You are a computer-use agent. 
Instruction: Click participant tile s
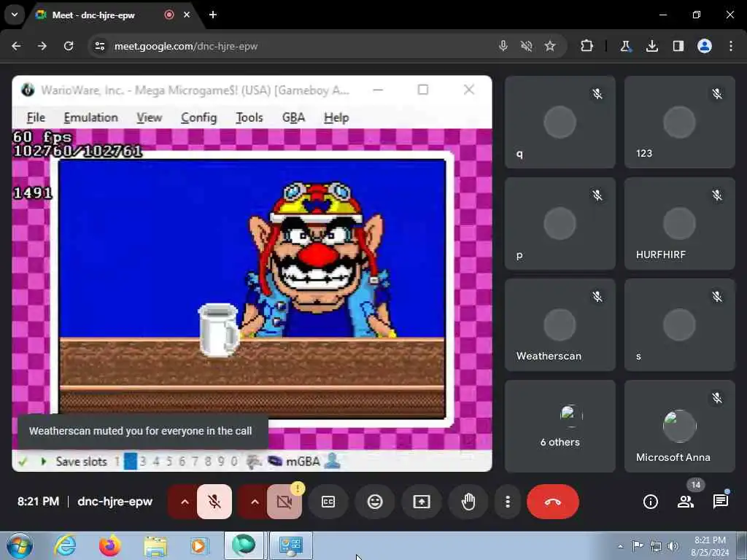(679, 324)
